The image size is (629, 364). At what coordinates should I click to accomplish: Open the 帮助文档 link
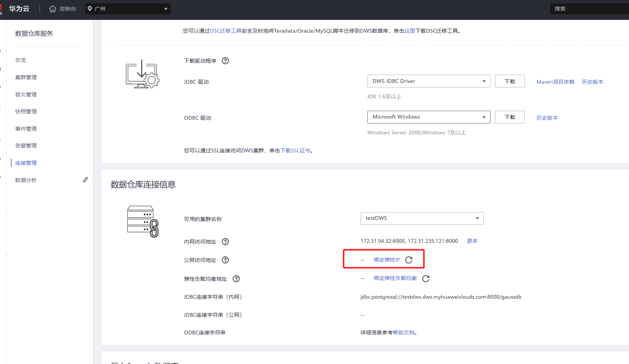point(404,332)
